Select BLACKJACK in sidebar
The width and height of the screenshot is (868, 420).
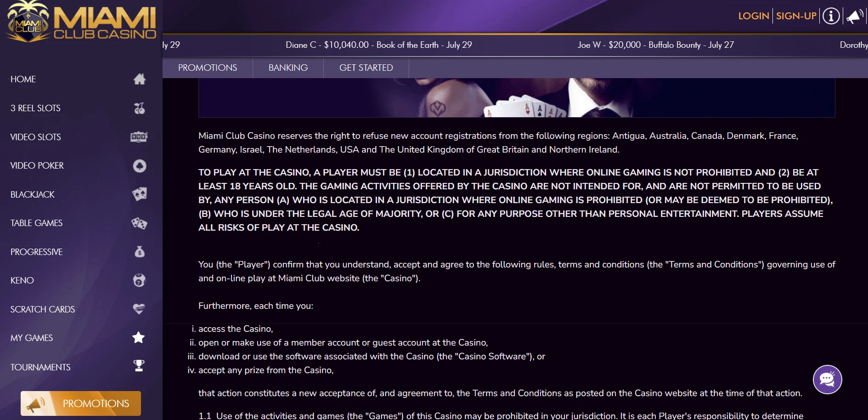tap(33, 194)
